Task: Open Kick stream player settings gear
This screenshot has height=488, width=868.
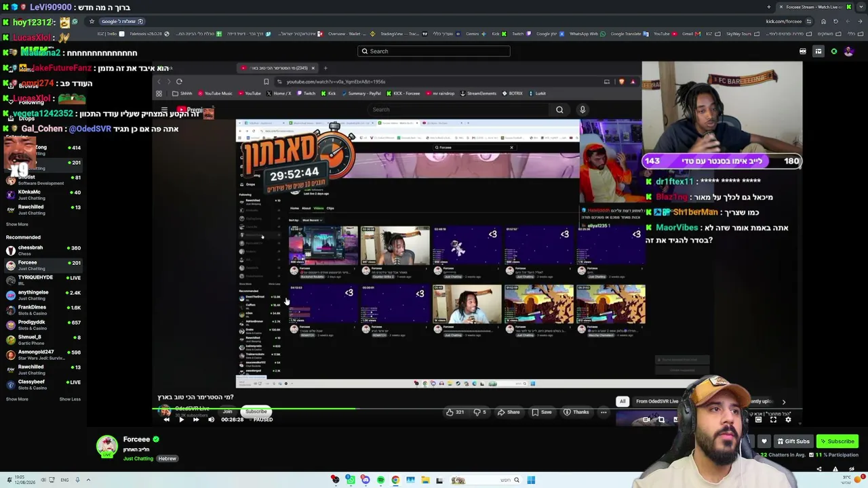Action: [788, 420]
